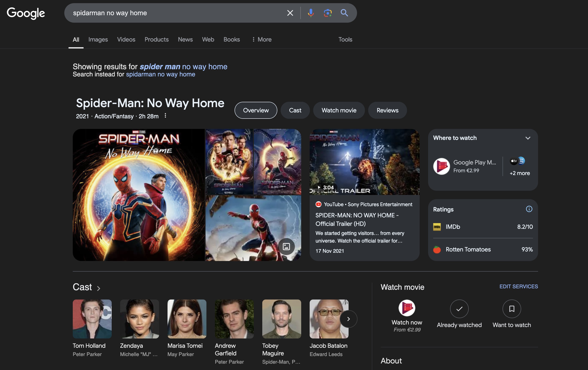Expand the Where to watch panel

[528, 138]
